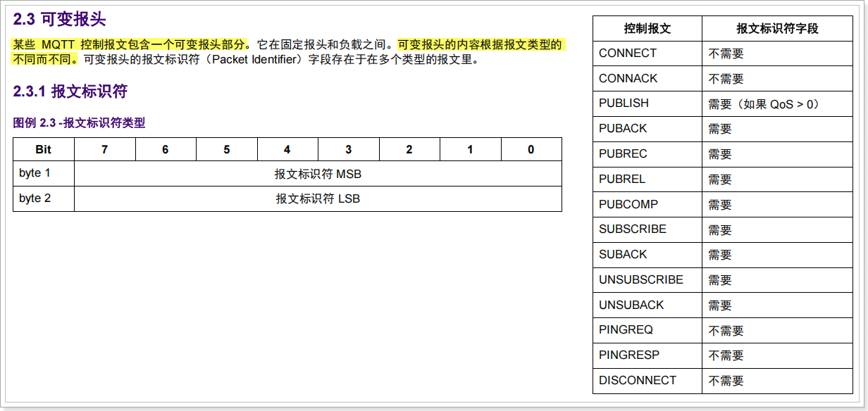868x411 pixels.
Task: Click '需要' in the SUBSCRIBE row
Action: [720, 230]
